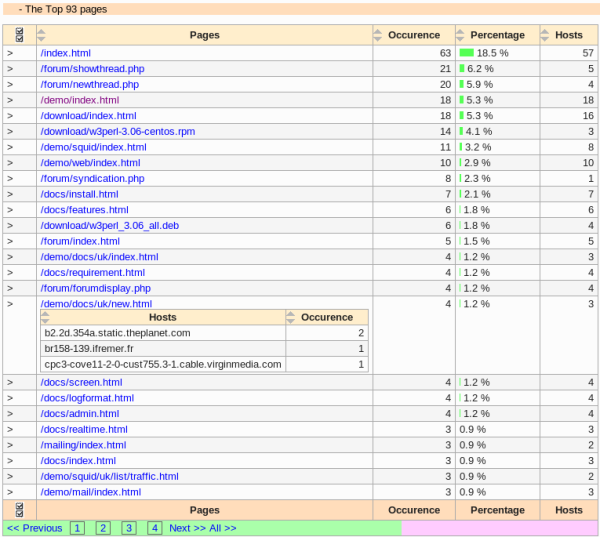
Task: Show all pages with All >>
Action: click(223, 528)
